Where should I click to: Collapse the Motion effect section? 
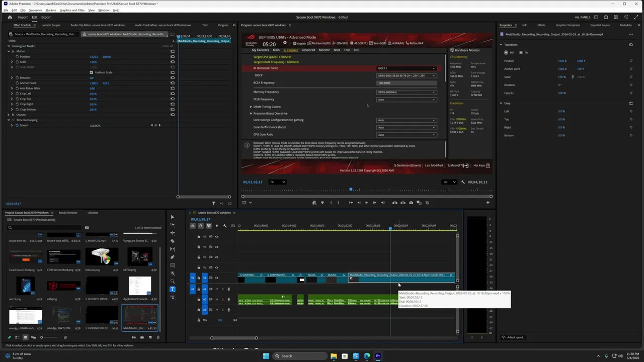[9, 51]
